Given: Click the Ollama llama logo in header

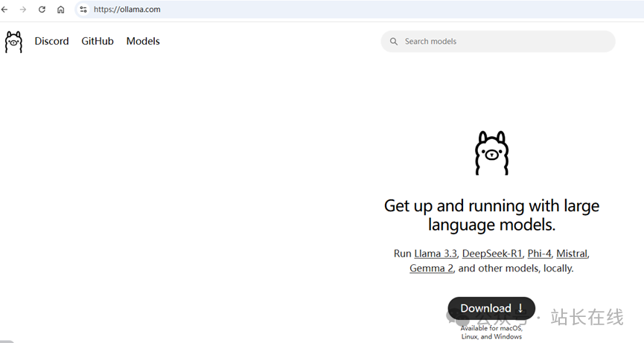Looking at the screenshot, I should 13,42.
